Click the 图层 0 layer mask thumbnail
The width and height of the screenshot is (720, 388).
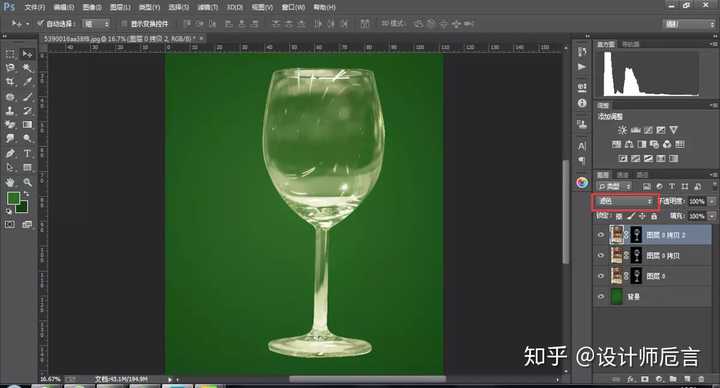pos(636,276)
